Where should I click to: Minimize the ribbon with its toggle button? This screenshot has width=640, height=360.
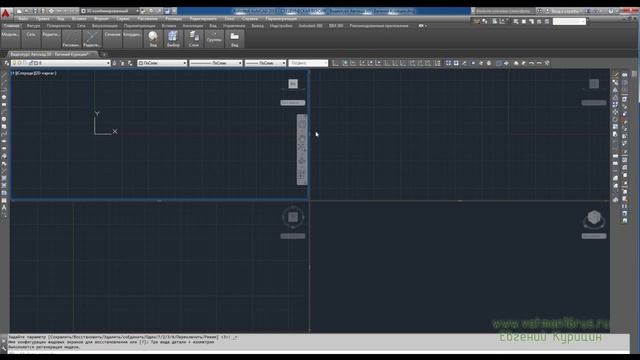421,26
